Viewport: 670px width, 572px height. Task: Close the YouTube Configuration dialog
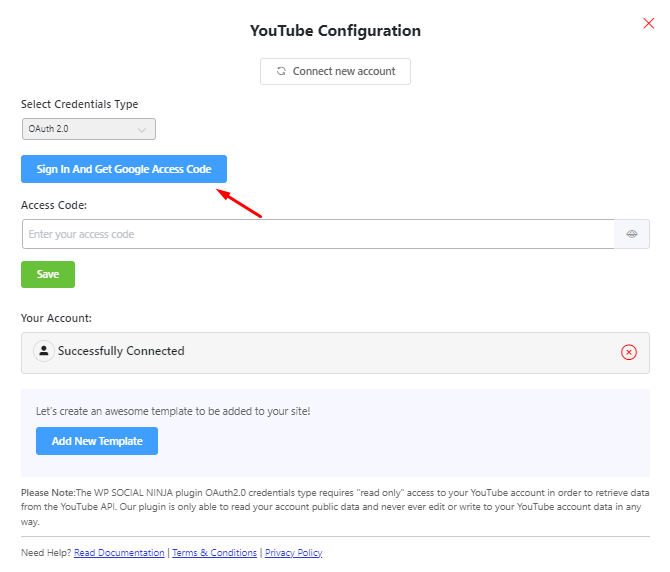[648, 23]
